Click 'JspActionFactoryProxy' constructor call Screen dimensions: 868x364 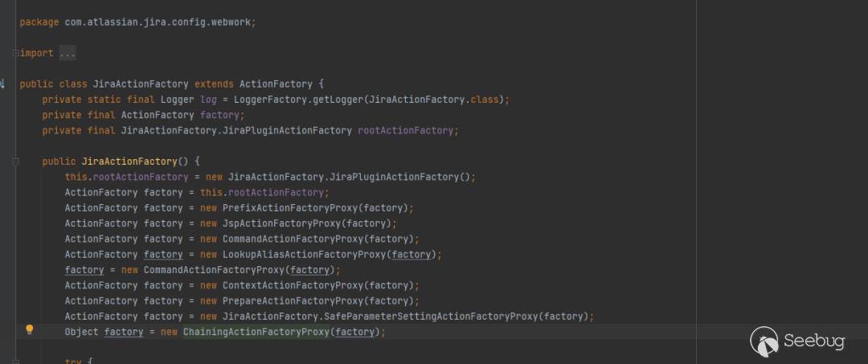281,223
